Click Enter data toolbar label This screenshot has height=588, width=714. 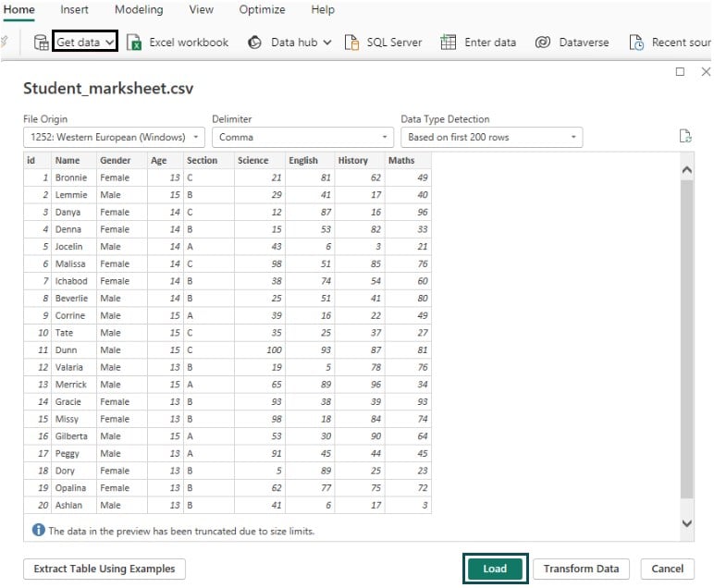[x=490, y=43]
